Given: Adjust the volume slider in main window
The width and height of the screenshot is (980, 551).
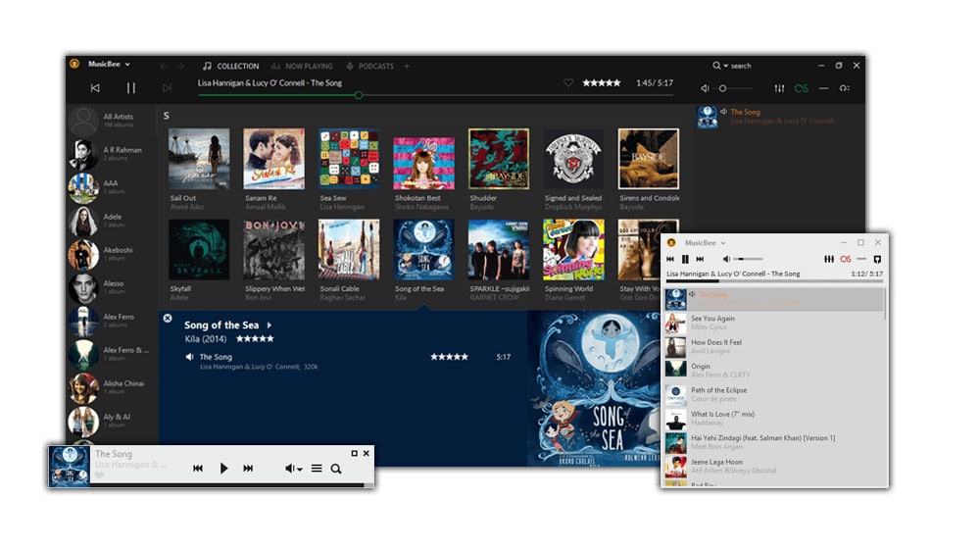Looking at the screenshot, I should pos(734,88).
